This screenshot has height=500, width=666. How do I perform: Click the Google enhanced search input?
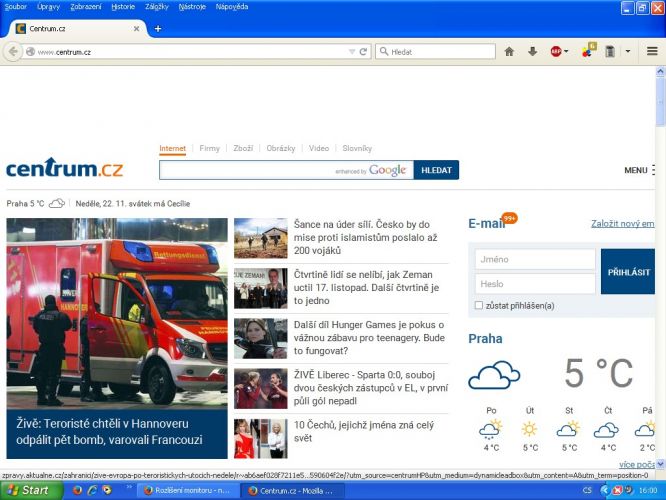pyautogui.click(x=286, y=170)
